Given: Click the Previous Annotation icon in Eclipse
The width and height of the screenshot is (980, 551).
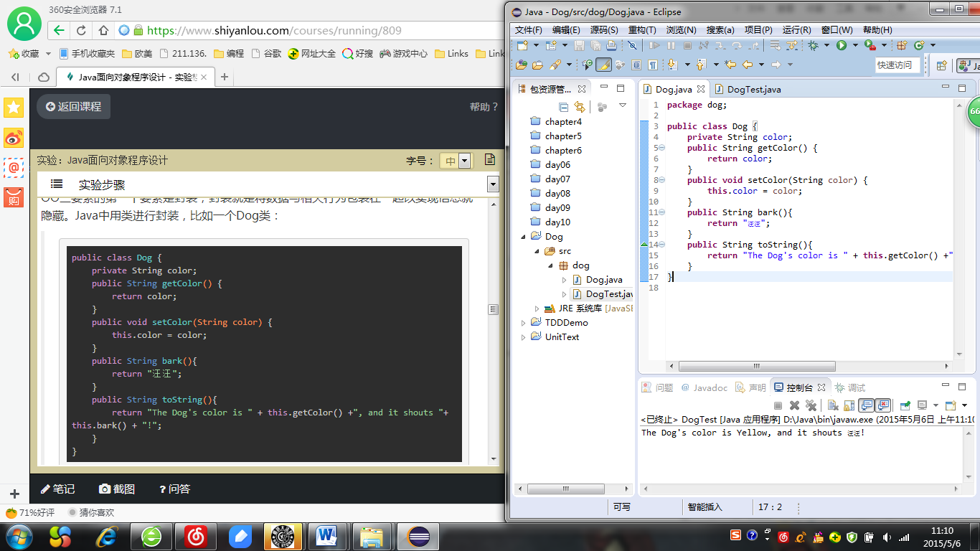Looking at the screenshot, I should [701, 65].
